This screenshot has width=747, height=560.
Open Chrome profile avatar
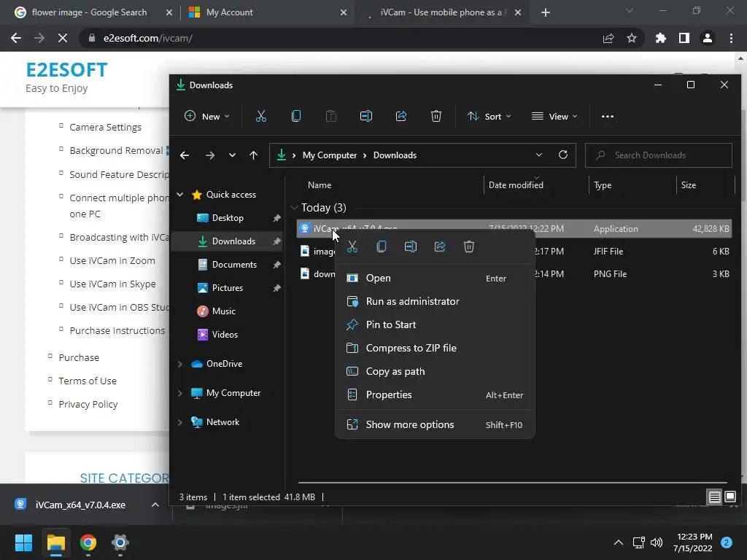click(x=708, y=38)
